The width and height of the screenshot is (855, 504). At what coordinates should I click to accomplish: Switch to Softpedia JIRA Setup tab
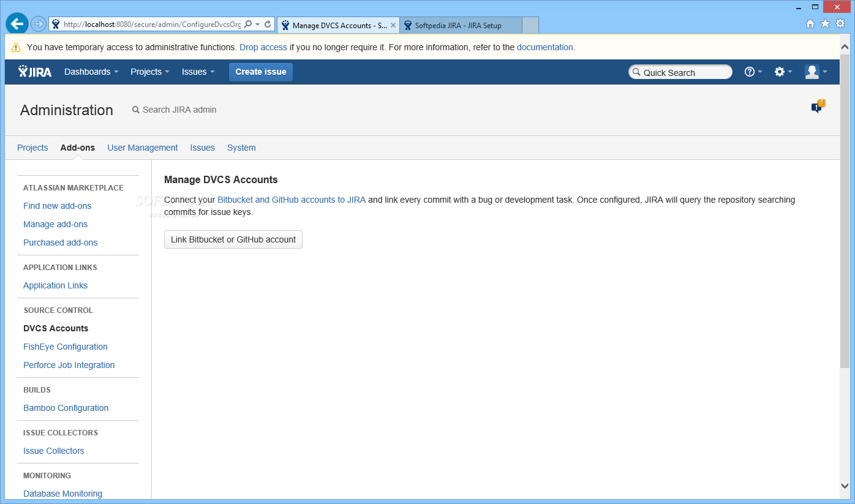tap(461, 25)
